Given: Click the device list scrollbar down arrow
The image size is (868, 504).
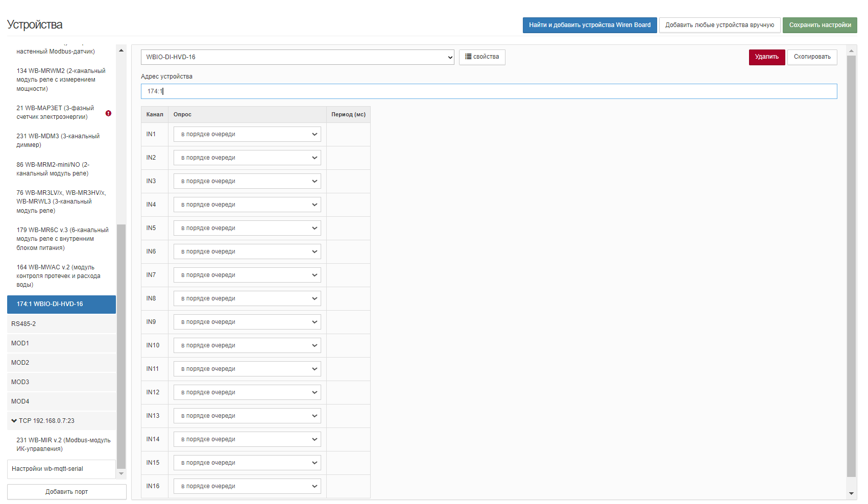Looking at the screenshot, I should (x=121, y=474).
